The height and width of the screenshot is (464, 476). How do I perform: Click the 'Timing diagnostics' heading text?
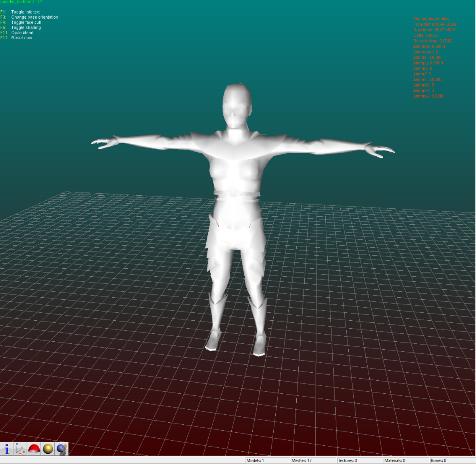[431, 19]
